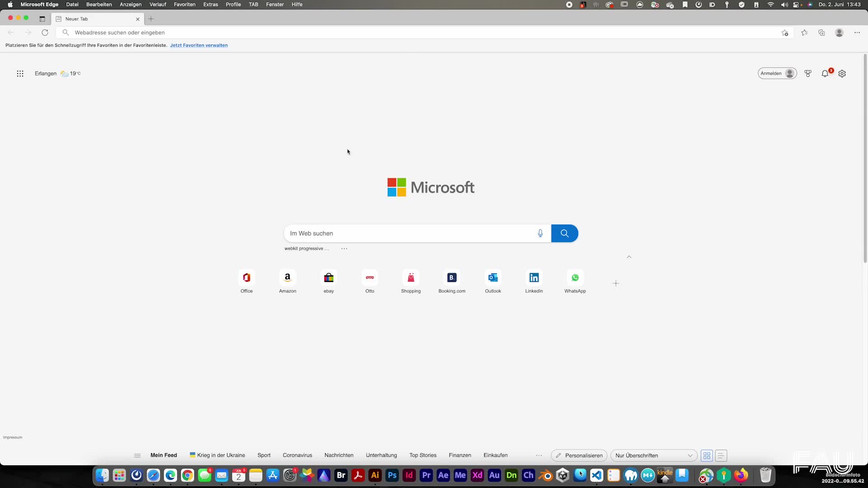Open the app launcher grid icon
Viewport: 868px width, 488px height.
(x=20, y=73)
